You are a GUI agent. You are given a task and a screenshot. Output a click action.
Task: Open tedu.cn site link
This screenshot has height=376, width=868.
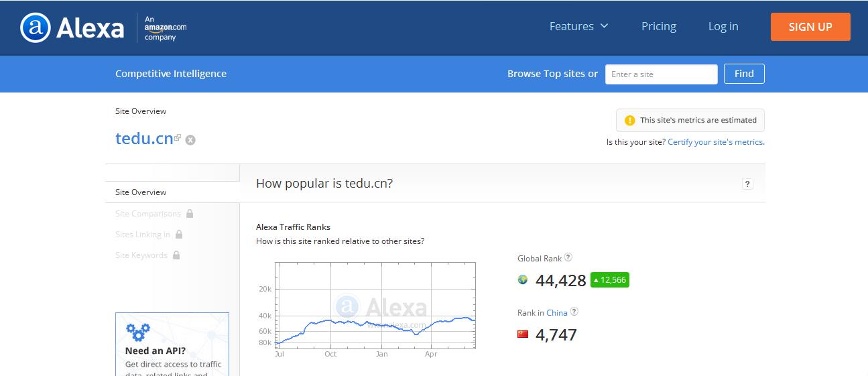[144, 139]
